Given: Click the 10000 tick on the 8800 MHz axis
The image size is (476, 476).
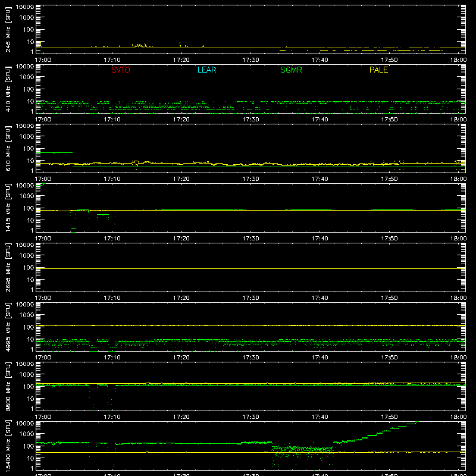Looking at the screenshot, I should pos(25,364).
